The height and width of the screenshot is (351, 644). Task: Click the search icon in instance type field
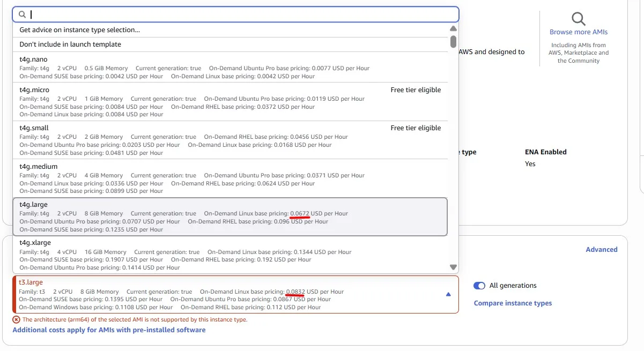(x=22, y=14)
